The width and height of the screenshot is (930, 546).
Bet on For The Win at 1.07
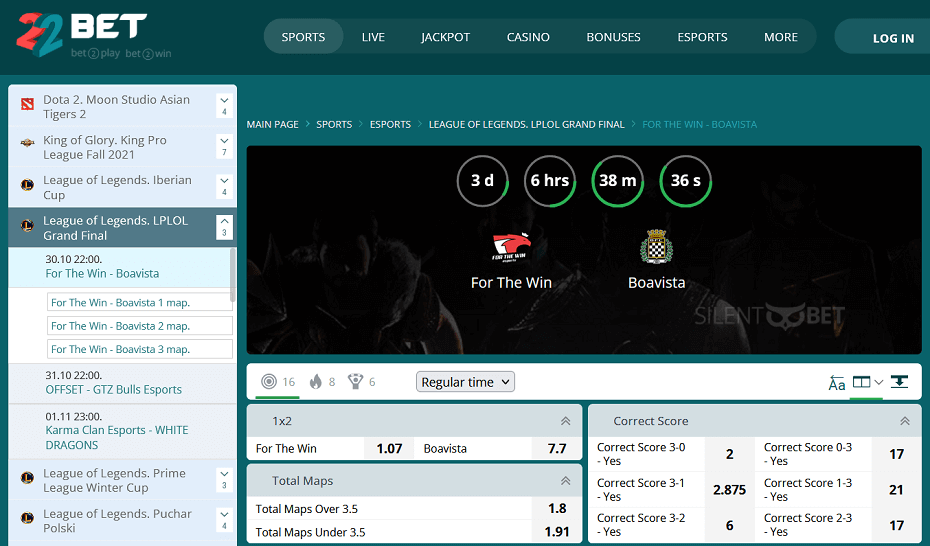389,449
